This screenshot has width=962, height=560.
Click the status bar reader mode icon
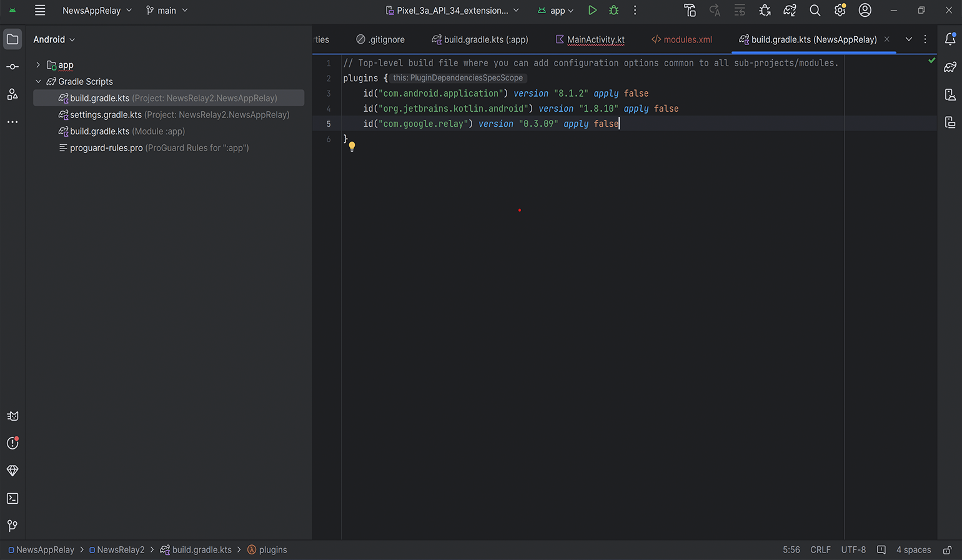[881, 550]
